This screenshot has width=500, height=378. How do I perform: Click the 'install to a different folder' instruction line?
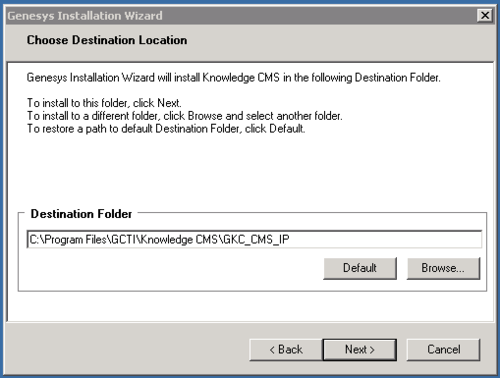point(185,116)
